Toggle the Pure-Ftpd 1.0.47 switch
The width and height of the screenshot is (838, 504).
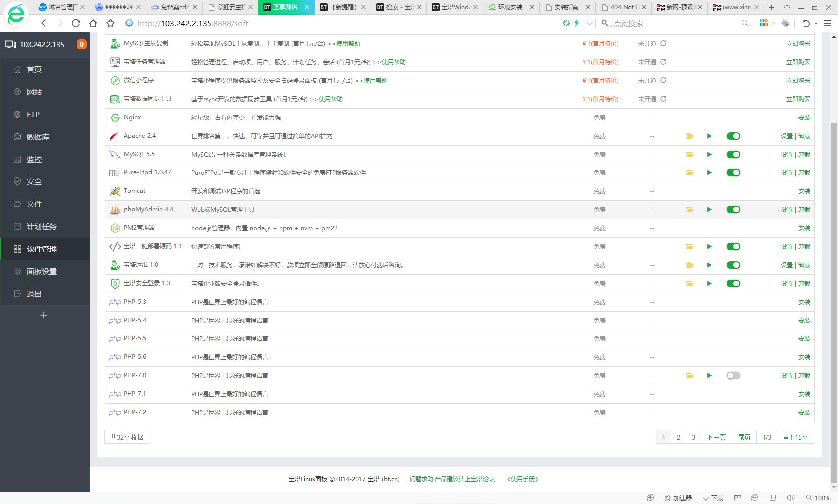(x=733, y=173)
